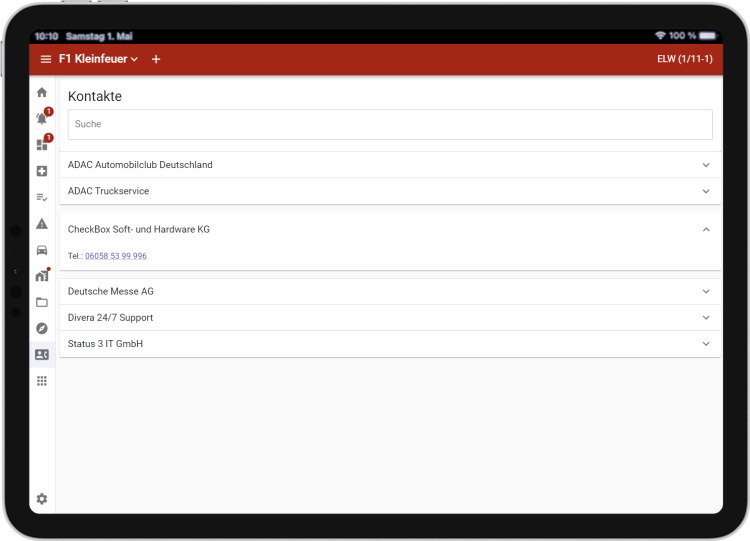Call phone number 06058 53 99 996
The width and height of the screenshot is (750, 541).
click(116, 256)
